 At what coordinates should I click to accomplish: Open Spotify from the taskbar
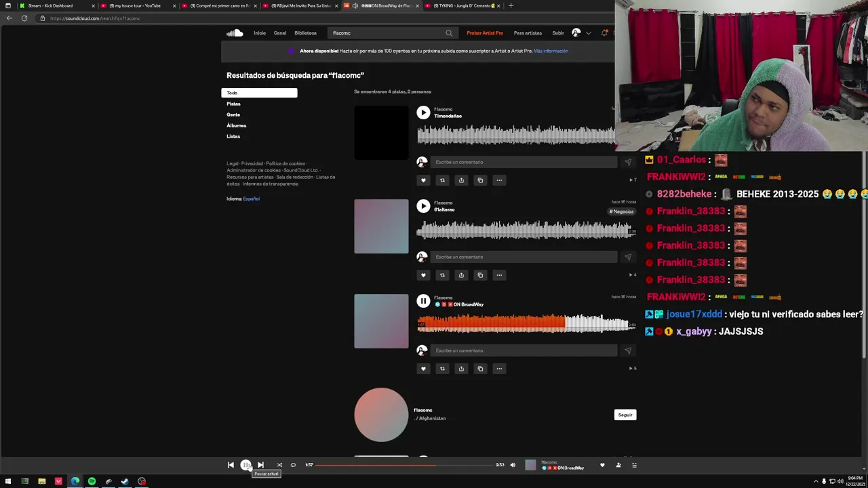pyautogui.click(x=92, y=481)
